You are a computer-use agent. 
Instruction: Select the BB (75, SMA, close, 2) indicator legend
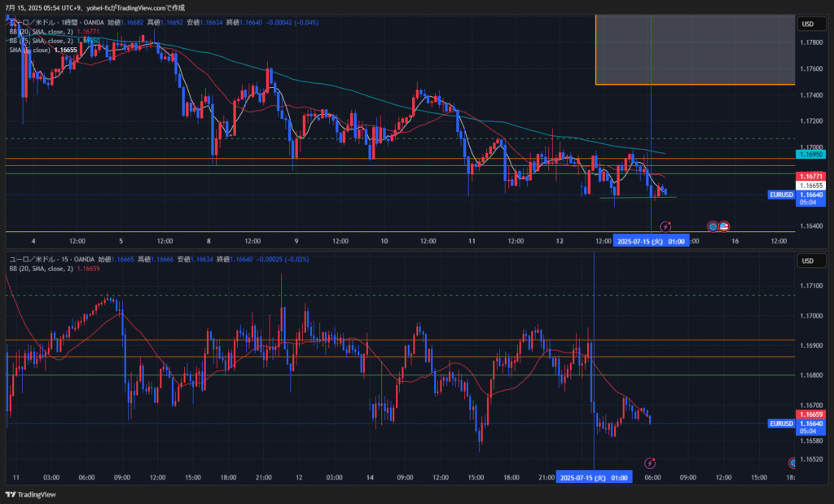(x=41, y=40)
